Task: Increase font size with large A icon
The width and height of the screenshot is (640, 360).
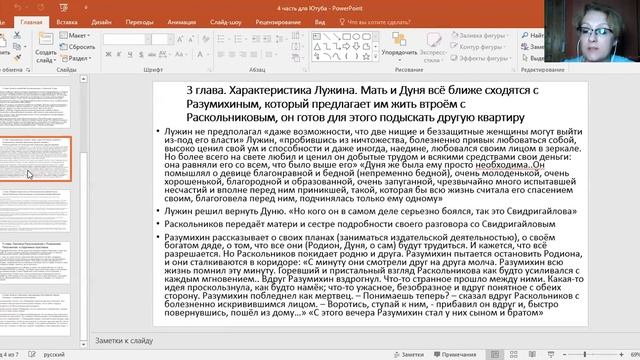Action: coord(180,39)
